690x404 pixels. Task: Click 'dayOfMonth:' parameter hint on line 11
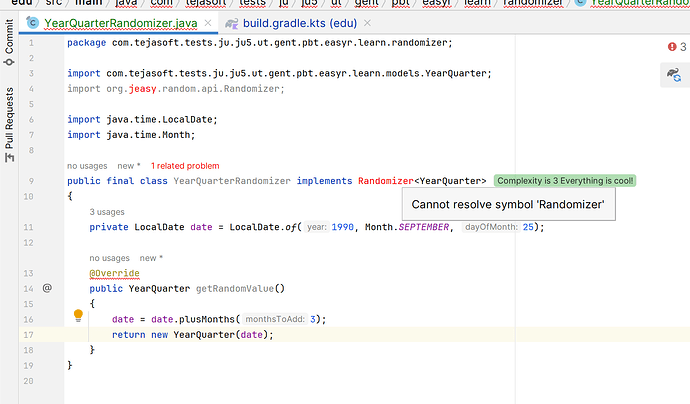point(492,227)
